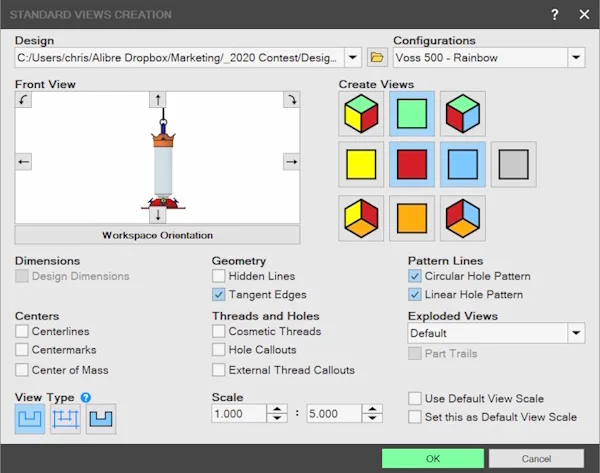
Task: Toggle the yellow left view square
Action: pos(361,164)
